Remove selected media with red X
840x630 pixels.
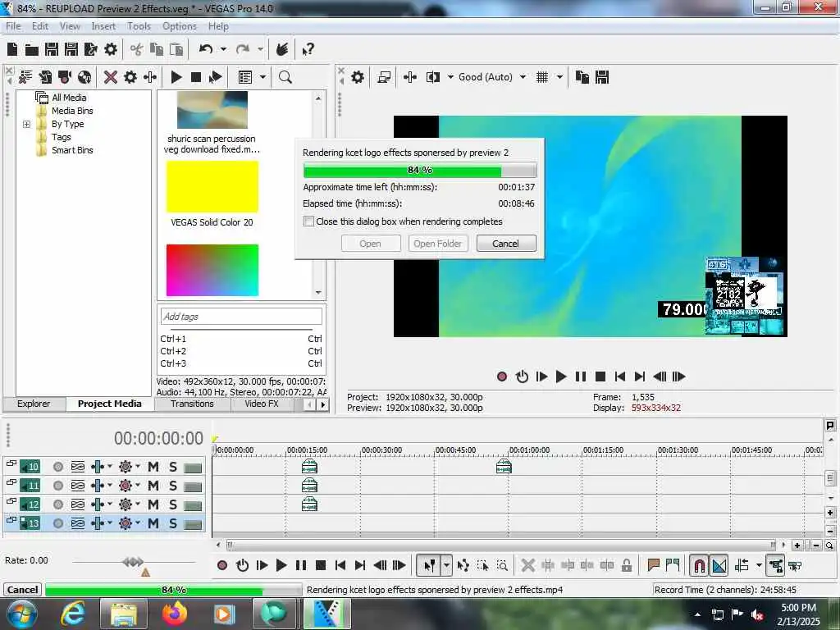[x=111, y=77]
